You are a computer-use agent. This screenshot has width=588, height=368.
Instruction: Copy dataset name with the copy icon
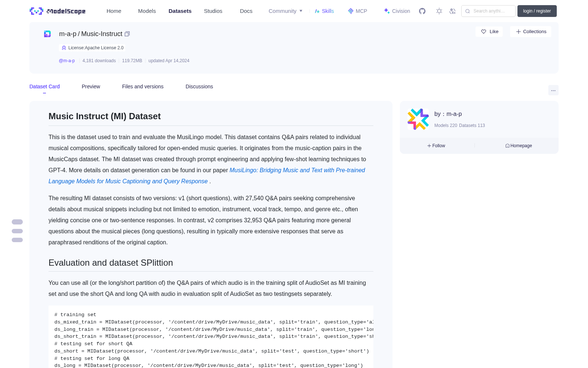point(127,34)
